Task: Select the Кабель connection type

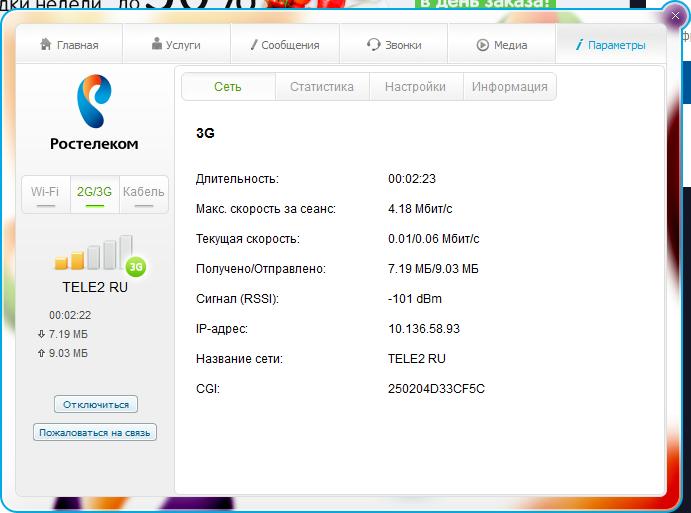Action: pyautogui.click(x=143, y=192)
